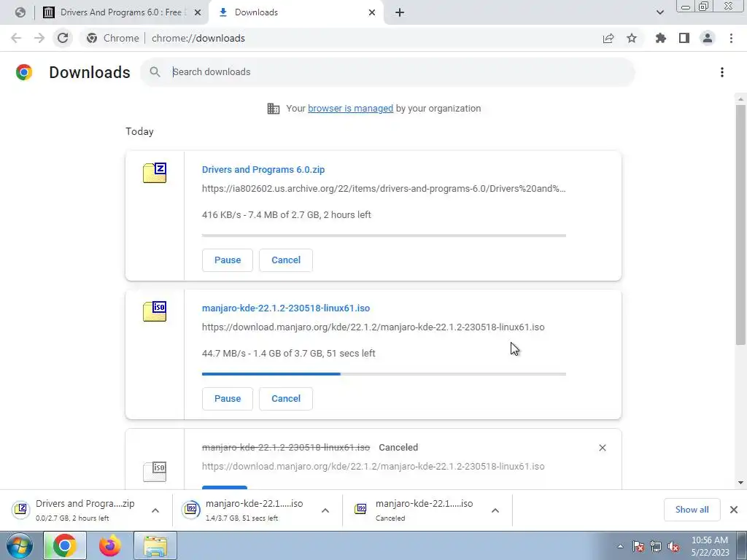
Task: Cancel the manjaro-kde iso download
Action: tap(286, 399)
